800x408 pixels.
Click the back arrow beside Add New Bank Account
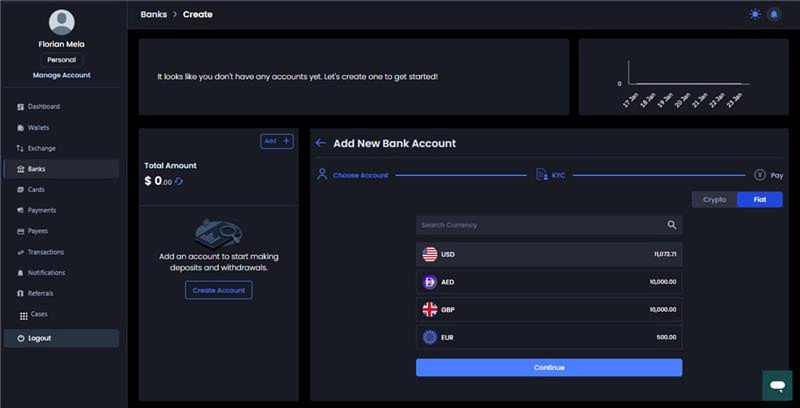[x=321, y=143]
